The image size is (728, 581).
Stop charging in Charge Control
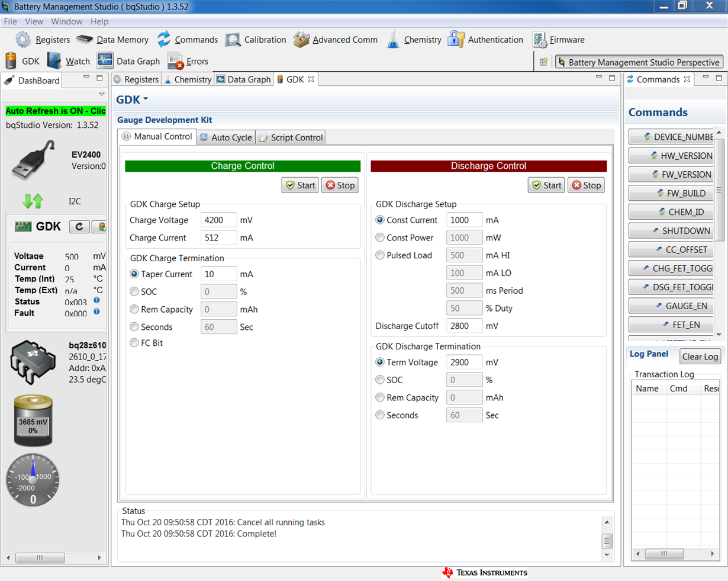[340, 185]
